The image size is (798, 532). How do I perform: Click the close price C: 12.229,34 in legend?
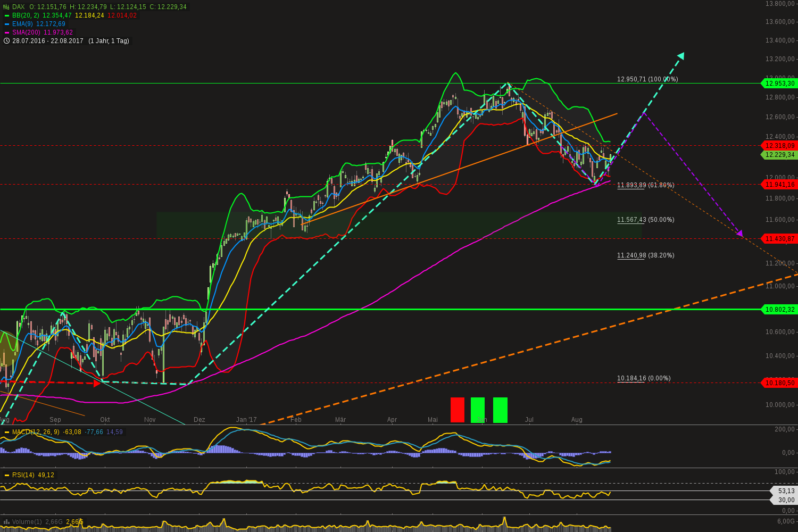coord(168,7)
